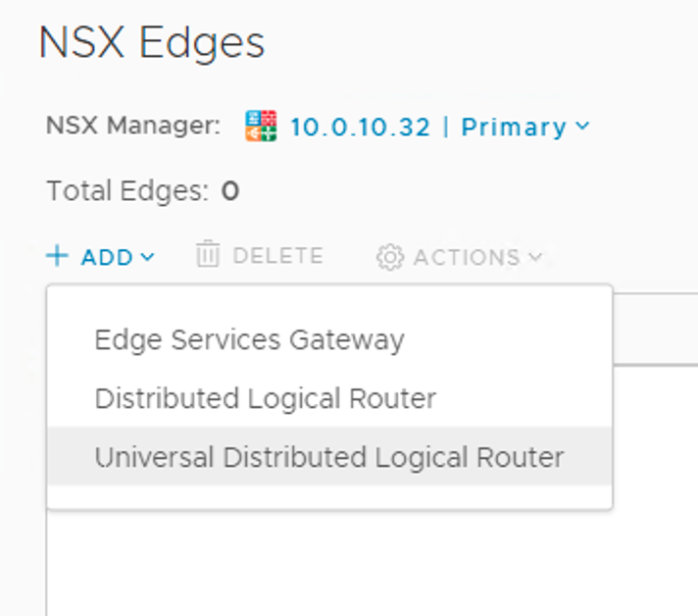698x616 pixels.
Task: Click the Primary role label
Action: 513,128
